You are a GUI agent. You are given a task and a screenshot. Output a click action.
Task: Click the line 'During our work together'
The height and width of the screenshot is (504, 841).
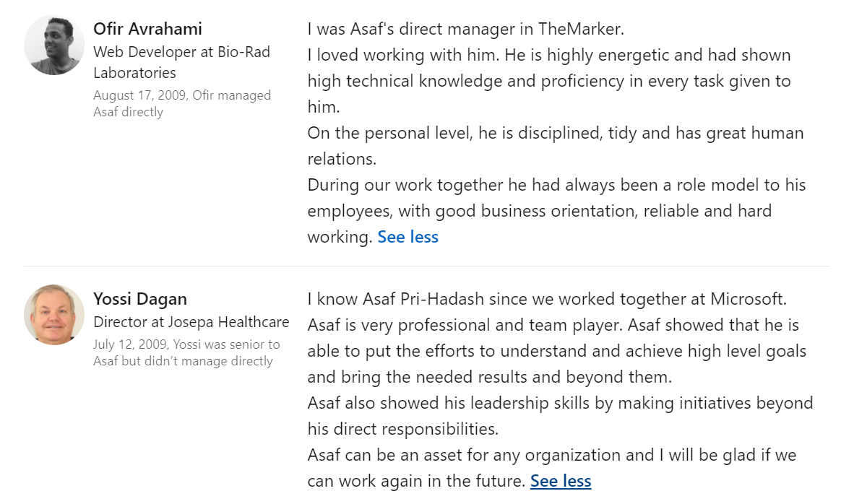pos(557,211)
